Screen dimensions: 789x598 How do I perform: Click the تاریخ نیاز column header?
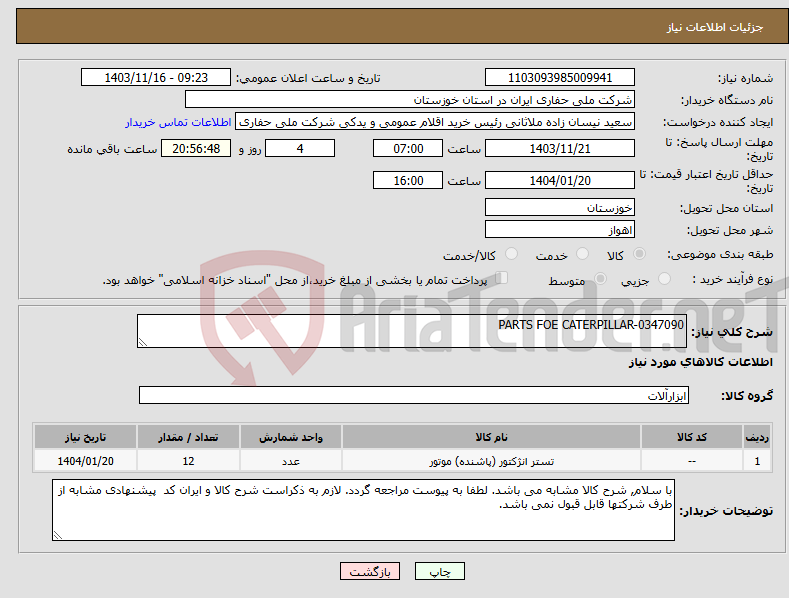(86, 437)
